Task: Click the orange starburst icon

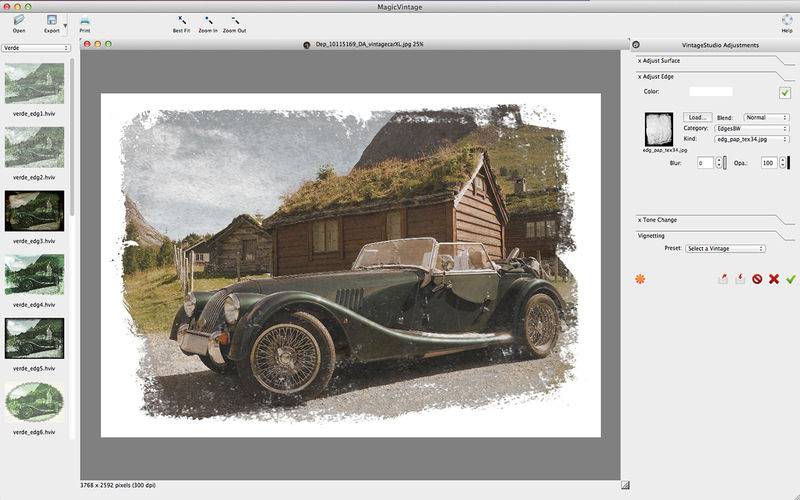Action: (x=640, y=279)
